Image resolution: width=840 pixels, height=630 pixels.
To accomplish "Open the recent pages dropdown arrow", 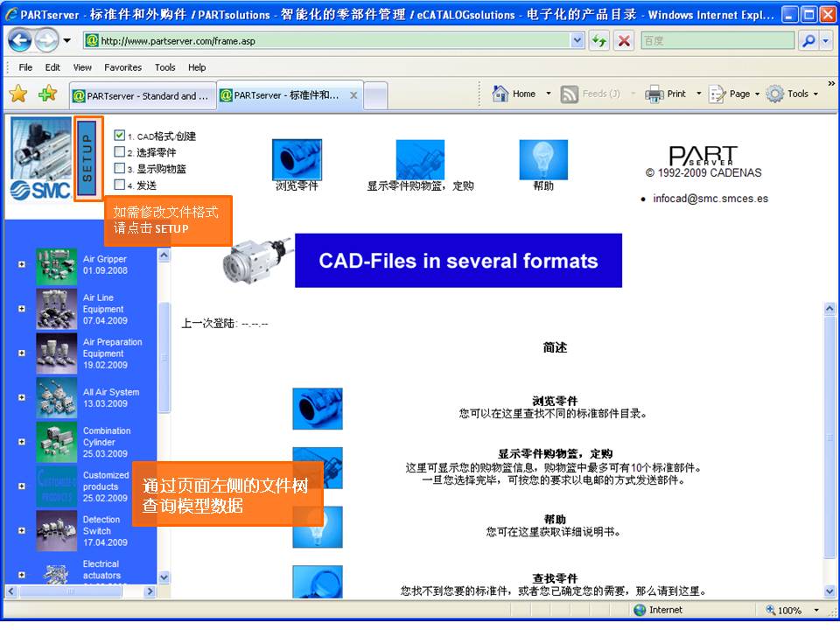I will point(67,41).
